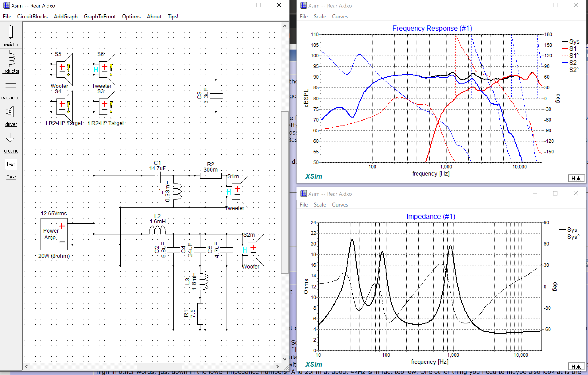Open the Options menu
The image size is (588, 375).
coord(131,16)
